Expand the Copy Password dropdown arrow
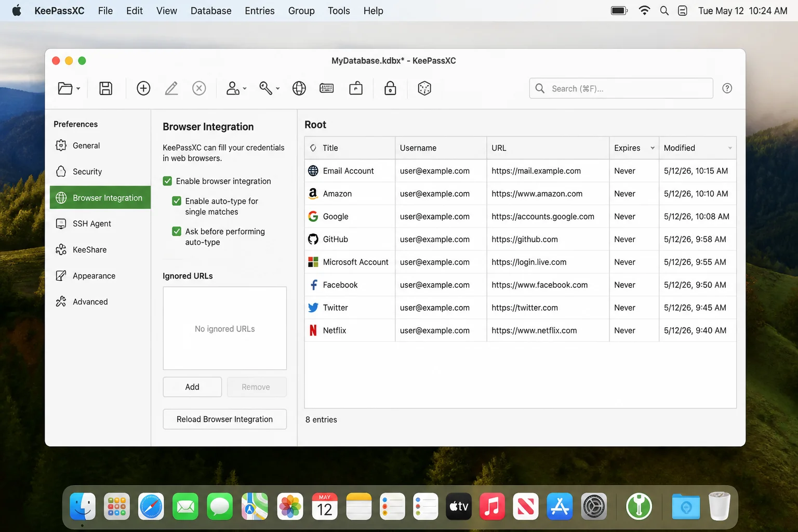 tap(278, 89)
